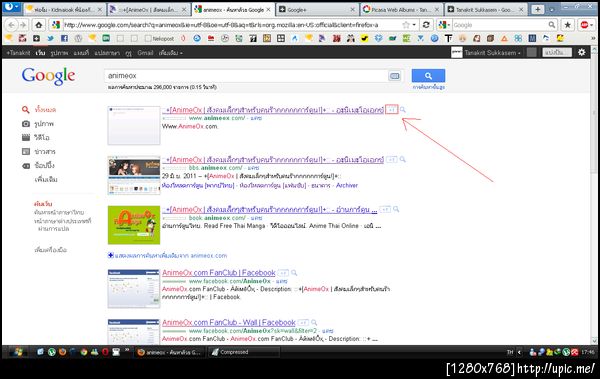
Task: Open the Opera red O bookmark icon
Action: coord(183,38)
